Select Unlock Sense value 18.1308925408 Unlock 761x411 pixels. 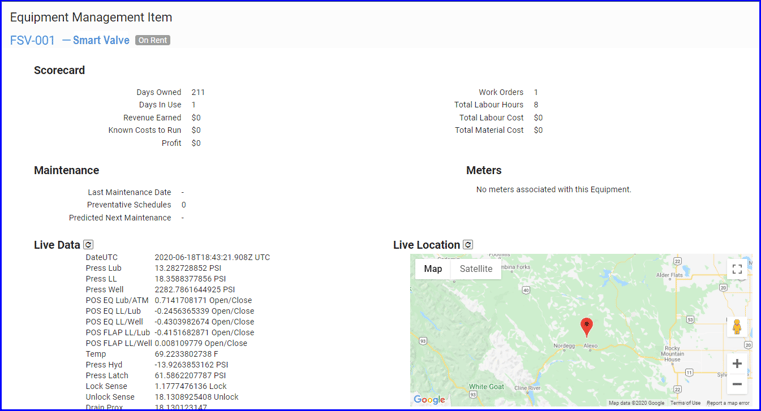(x=197, y=396)
